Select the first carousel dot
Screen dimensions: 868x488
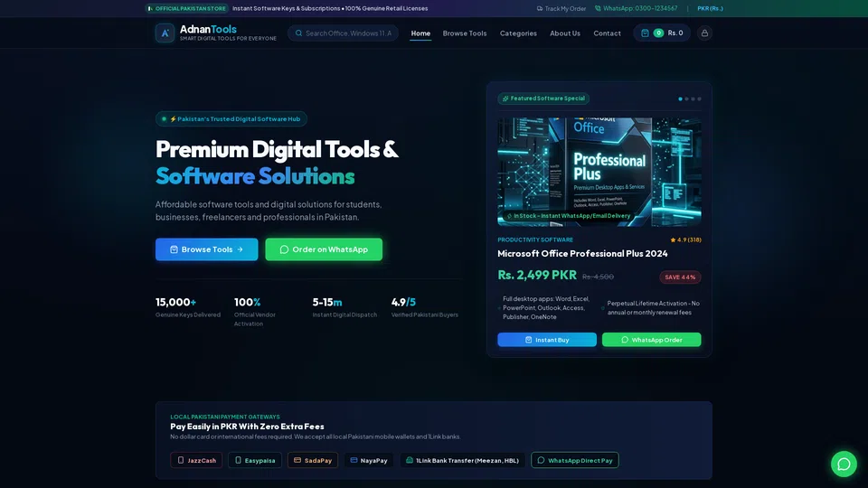coord(680,99)
